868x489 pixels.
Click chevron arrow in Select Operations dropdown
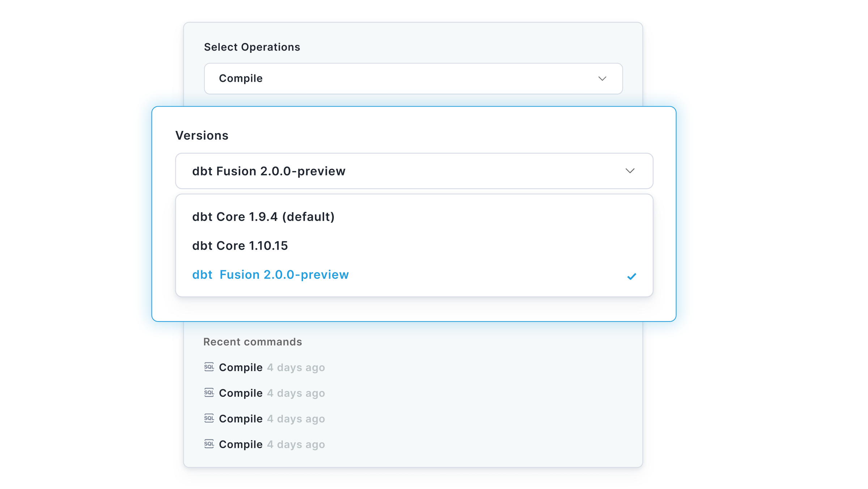pos(602,78)
